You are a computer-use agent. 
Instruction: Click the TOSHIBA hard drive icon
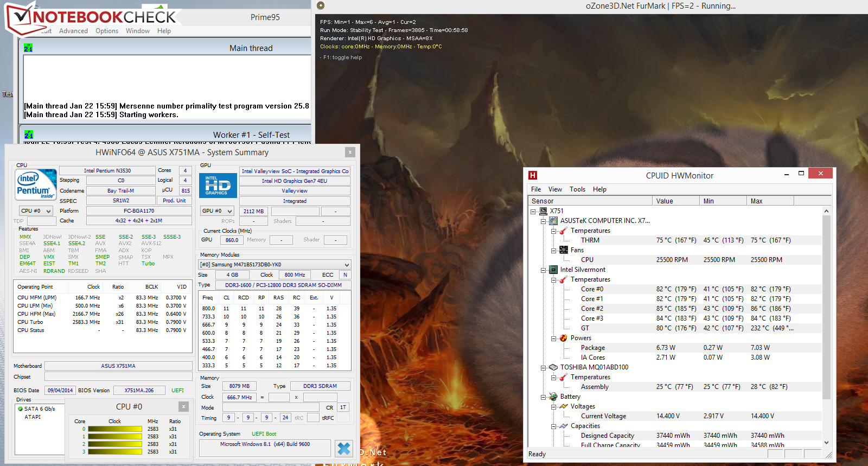[x=553, y=367]
